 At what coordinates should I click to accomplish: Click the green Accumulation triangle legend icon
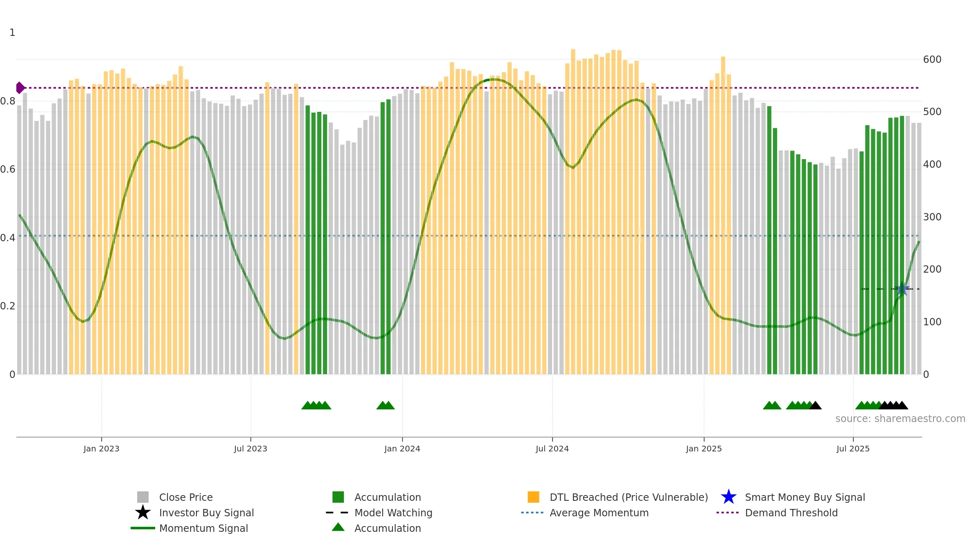[338, 527]
